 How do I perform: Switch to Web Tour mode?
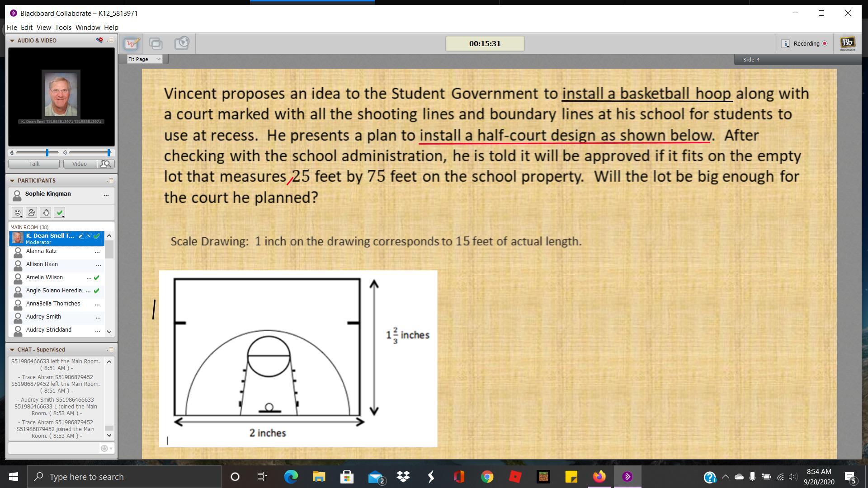pyautogui.click(x=182, y=43)
